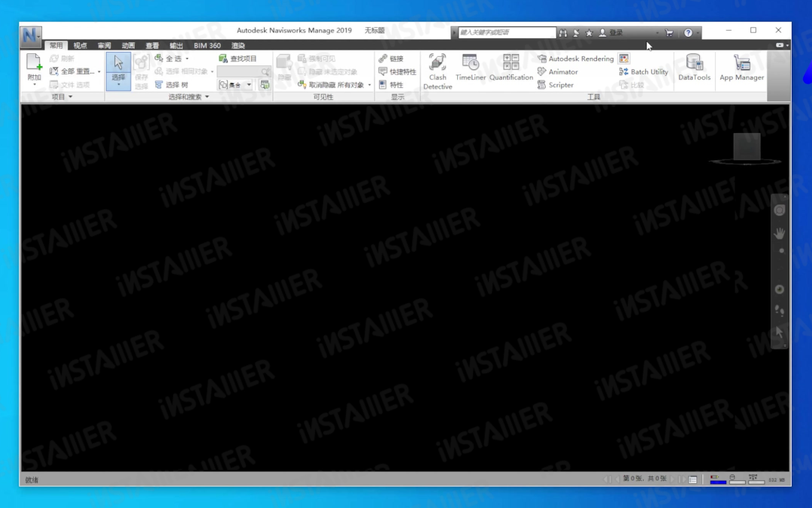The image size is (812, 508).
Task: Click 取消隐藏 所有对象 unhide all
Action: (331, 85)
